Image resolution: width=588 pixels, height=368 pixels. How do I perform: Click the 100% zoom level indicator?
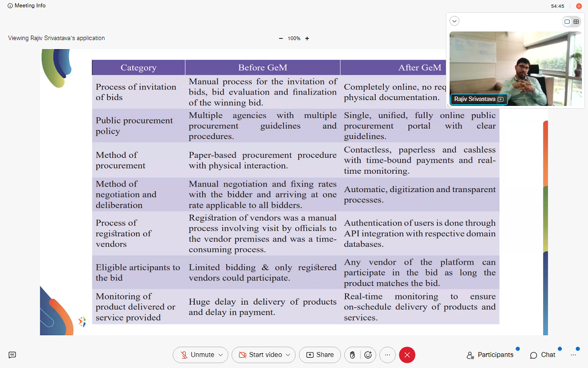(294, 38)
